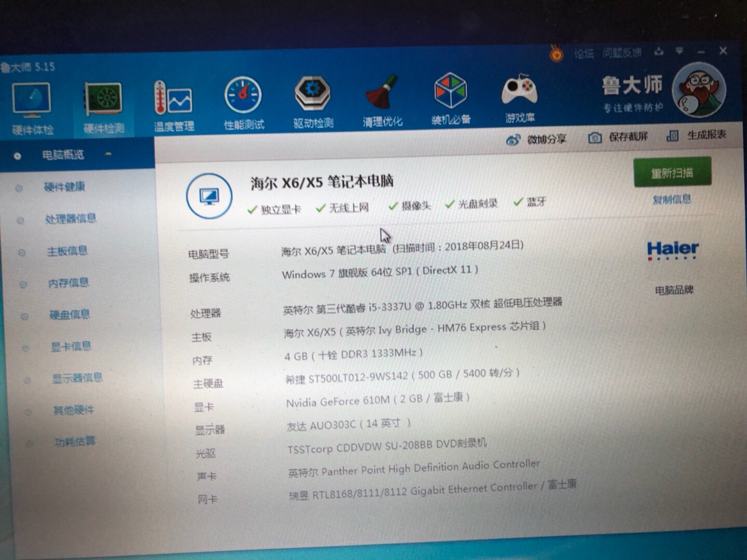Launch 性能测试 performance test
The height and width of the screenshot is (560, 747).
(243, 103)
